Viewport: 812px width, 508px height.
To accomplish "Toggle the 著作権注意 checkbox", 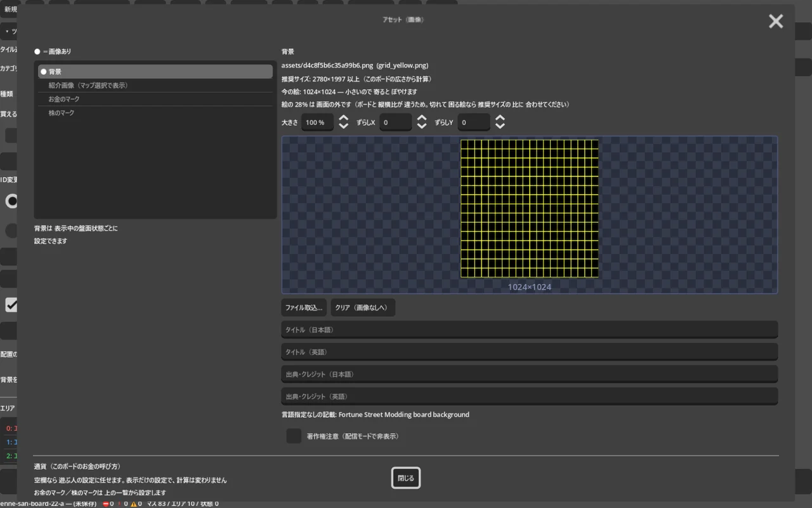I will [x=294, y=436].
